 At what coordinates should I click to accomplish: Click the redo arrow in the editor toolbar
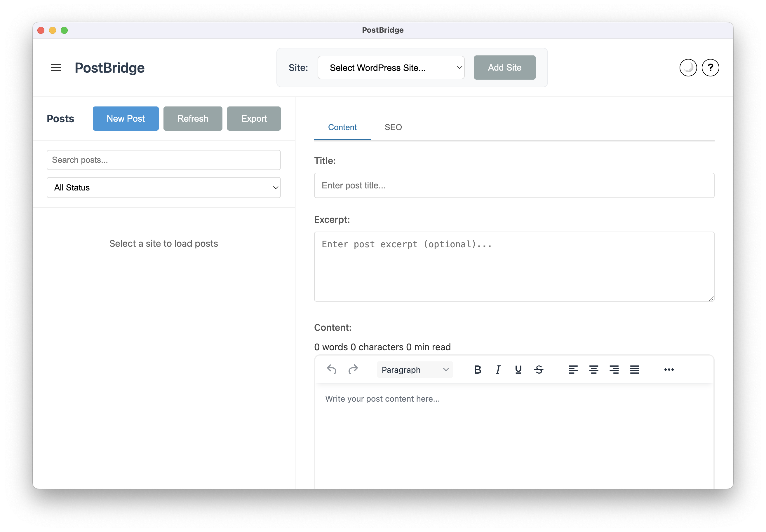click(x=353, y=369)
